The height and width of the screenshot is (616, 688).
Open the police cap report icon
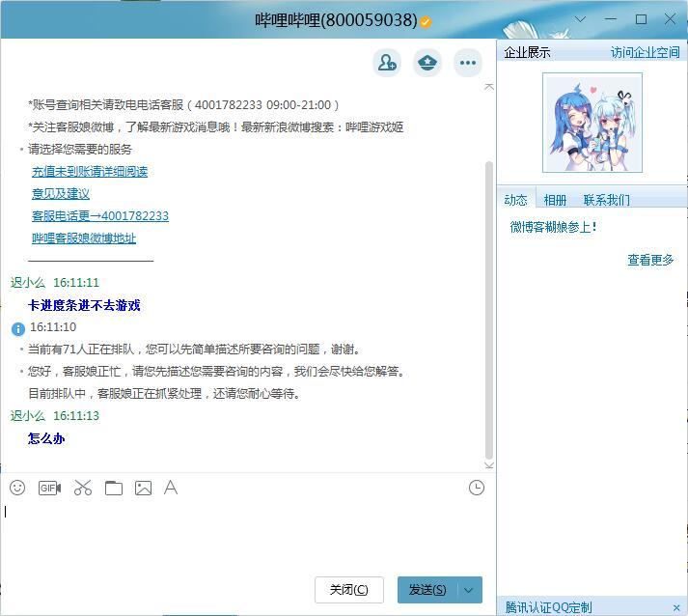(x=427, y=63)
